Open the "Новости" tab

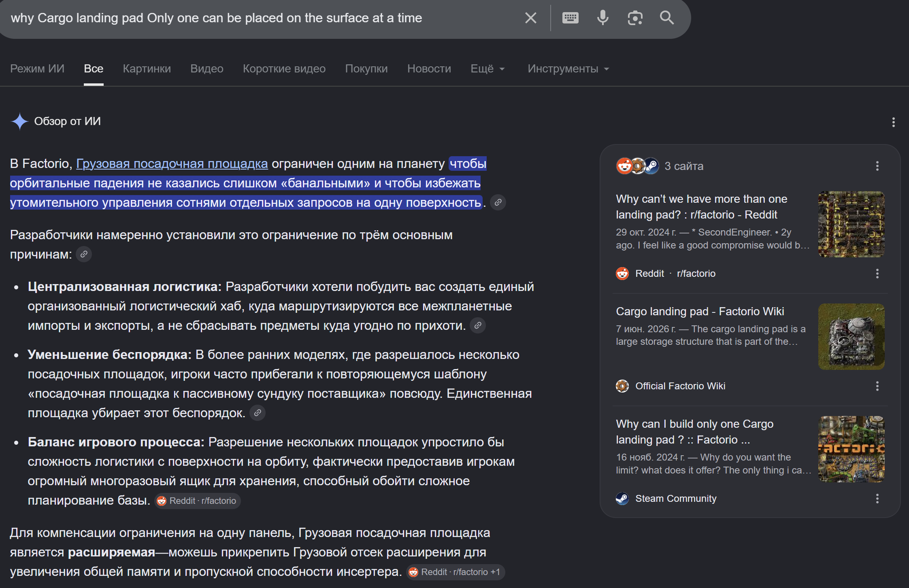(429, 69)
